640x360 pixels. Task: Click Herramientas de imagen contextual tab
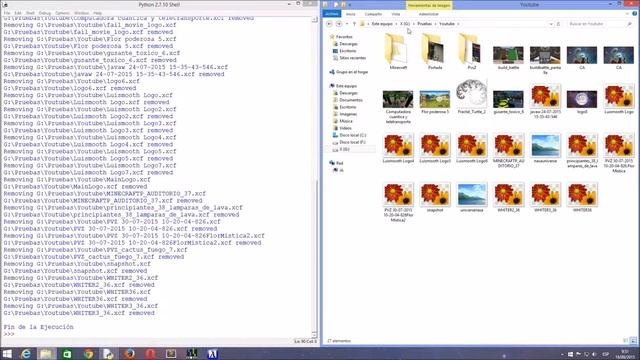(429, 5)
